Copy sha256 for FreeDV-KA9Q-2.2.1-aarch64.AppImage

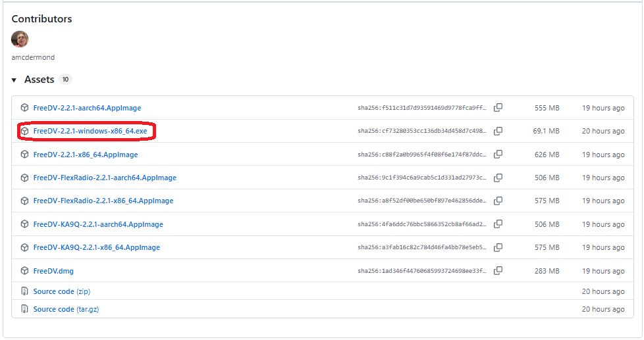pos(498,224)
